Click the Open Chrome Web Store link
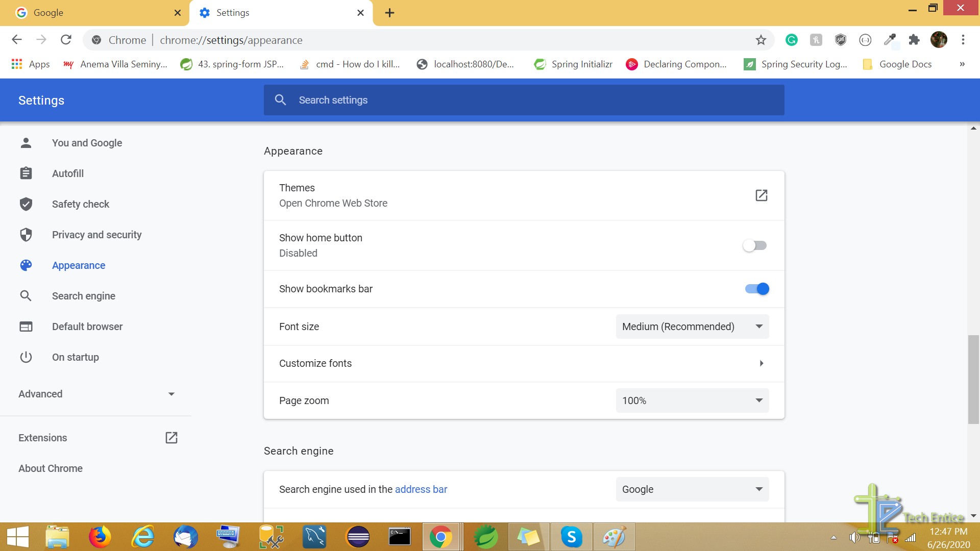Screen dimensions: 980x551 [x=333, y=203]
